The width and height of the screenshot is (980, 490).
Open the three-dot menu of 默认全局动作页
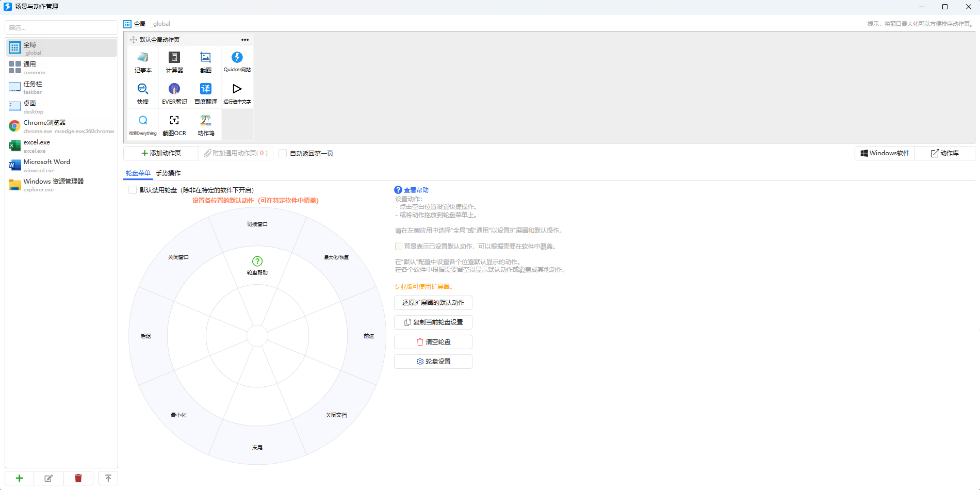pos(245,40)
